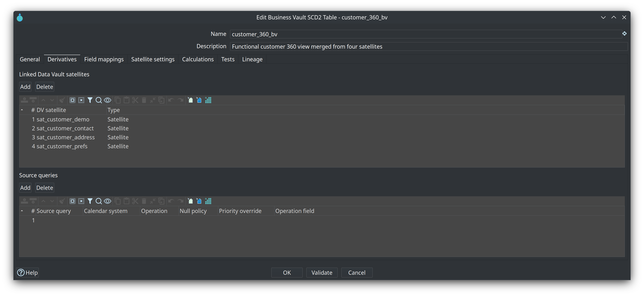Select the Derivatives tab
Viewport: 644px width, 296px height.
coord(62,59)
